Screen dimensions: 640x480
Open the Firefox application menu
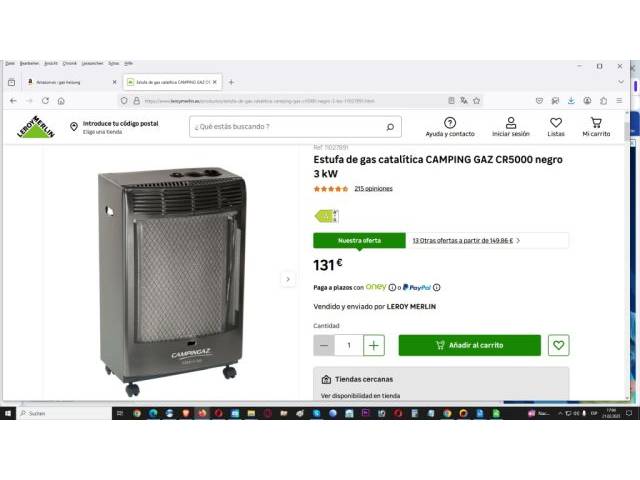pyautogui.click(x=619, y=101)
